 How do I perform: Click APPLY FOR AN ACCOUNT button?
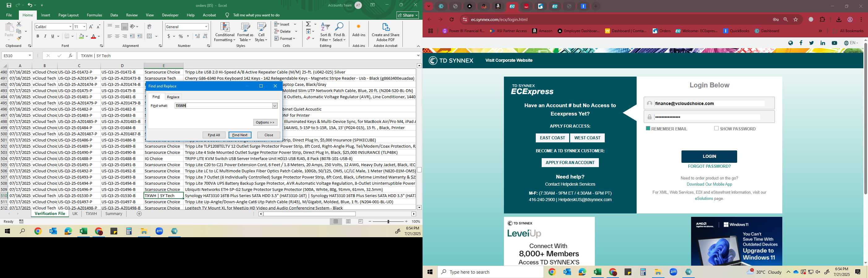(x=570, y=162)
